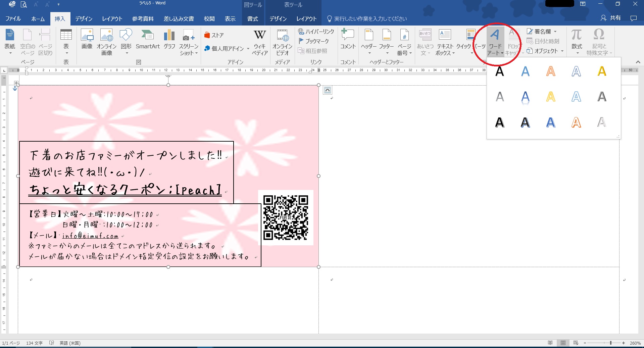Screen dimensions: 644x348
Task: Open the 書式 picture tools tab
Action: point(252,19)
